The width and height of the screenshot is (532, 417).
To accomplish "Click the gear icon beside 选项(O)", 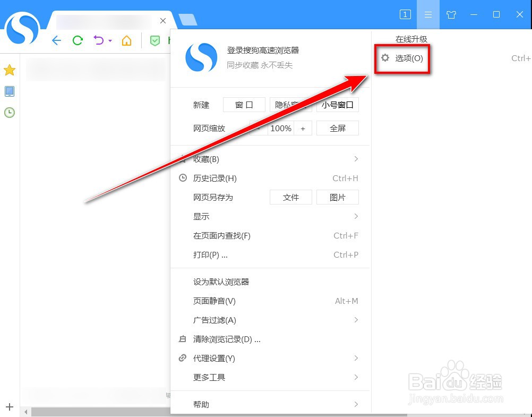I will 384,58.
